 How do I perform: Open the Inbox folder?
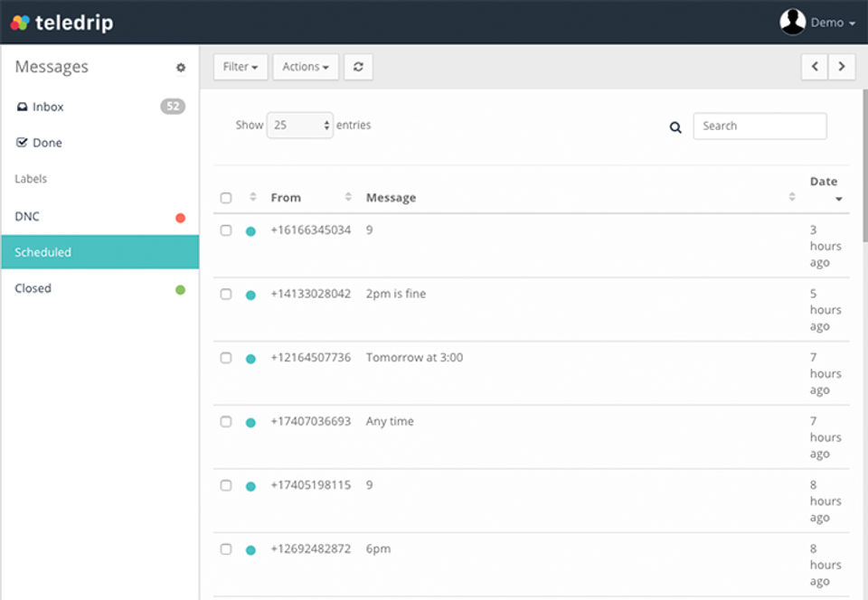pyautogui.click(x=99, y=107)
